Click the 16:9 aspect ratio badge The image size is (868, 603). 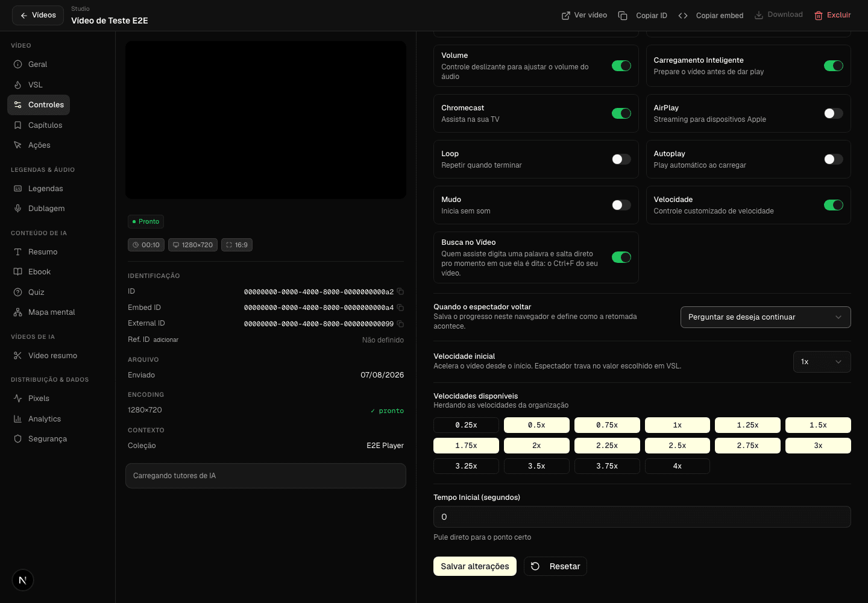(x=237, y=245)
